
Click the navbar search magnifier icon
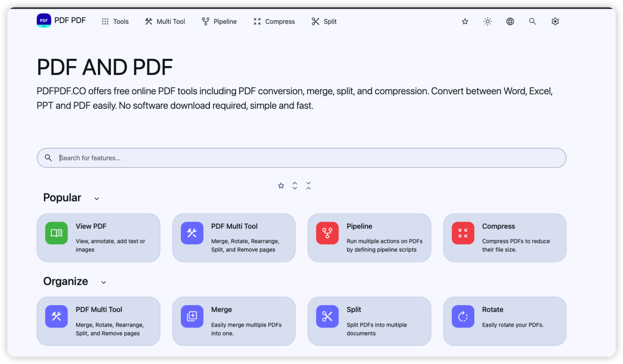532,21
